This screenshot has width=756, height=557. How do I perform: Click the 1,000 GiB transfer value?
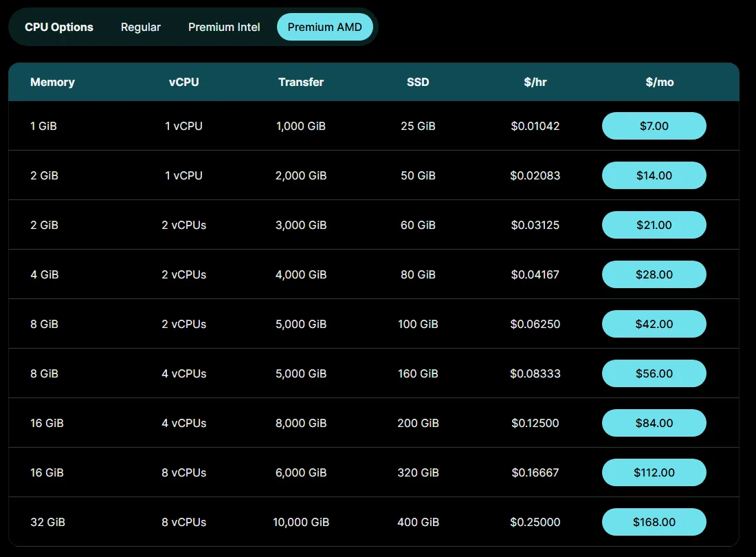(x=301, y=126)
